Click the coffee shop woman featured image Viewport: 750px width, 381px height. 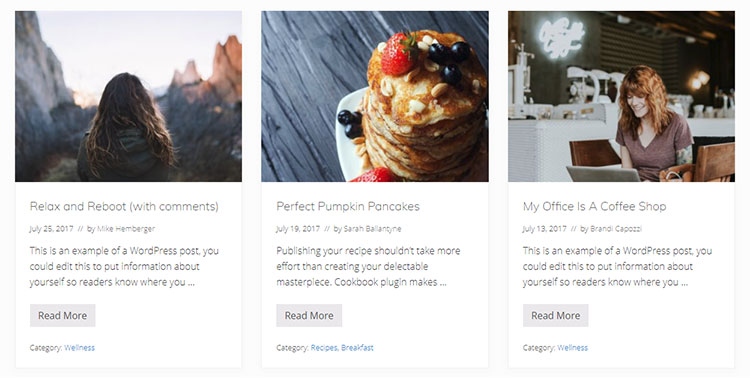pyautogui.click(x=621, y=96)
